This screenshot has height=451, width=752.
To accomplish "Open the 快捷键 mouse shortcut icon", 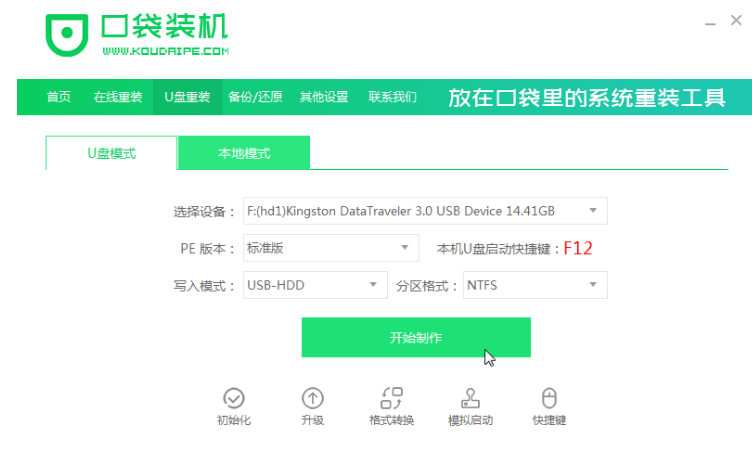I will click(x=549, y=398).
